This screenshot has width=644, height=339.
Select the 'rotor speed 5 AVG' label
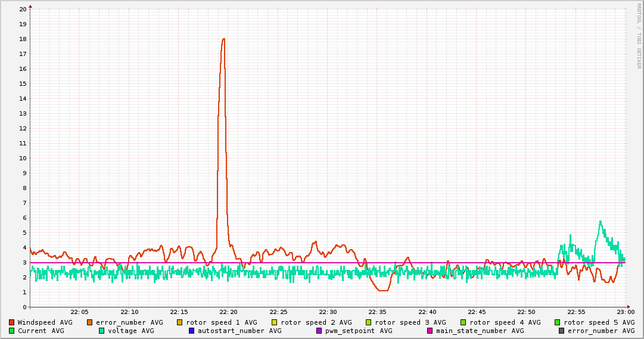(x=599, y=322)
